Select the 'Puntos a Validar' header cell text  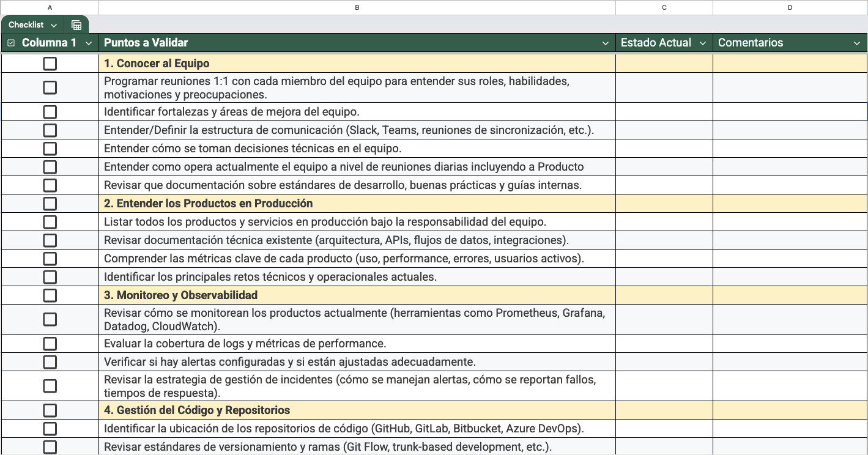point(146,43)
